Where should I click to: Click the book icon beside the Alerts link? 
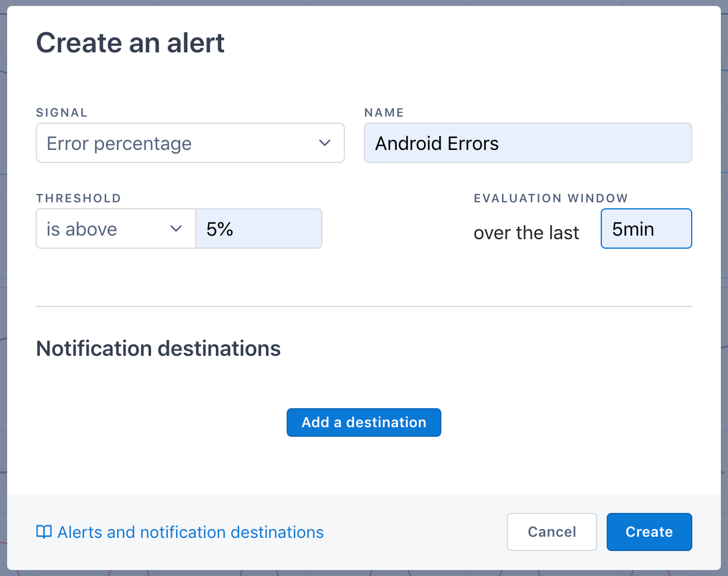tap(44, 532)
